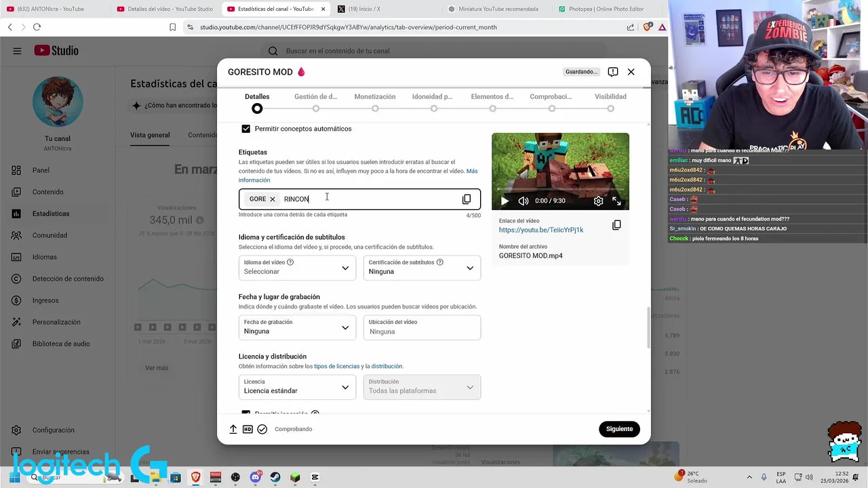Image resolution: width=868 pixels, height=488 pixels.
Task: Open the Fecha de grabación dropdown
Action: pos(297,327)
